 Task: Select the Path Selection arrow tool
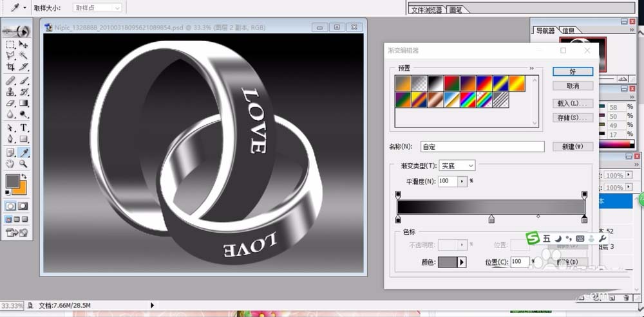click(11, 128)
